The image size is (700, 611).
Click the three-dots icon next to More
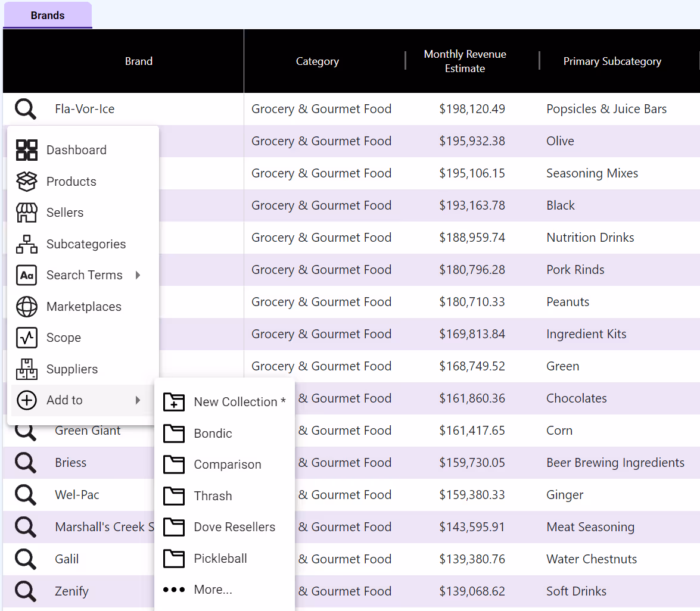(x=174, y=590)
